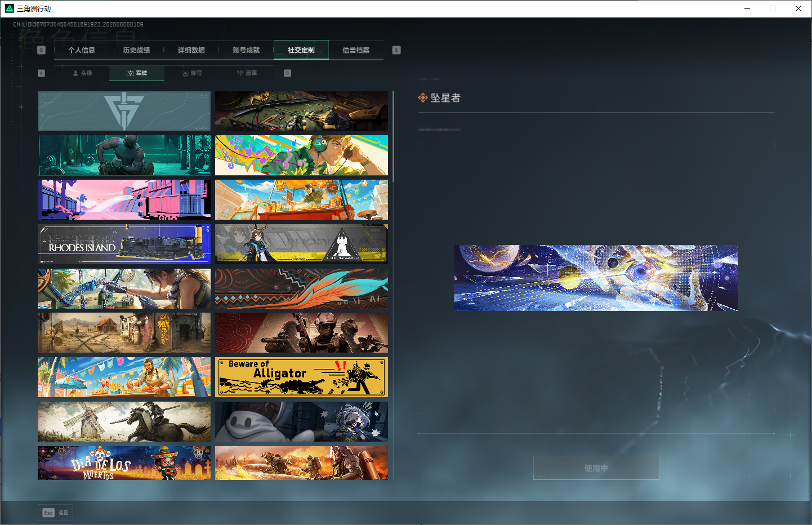Open the 信誉档案 tab
Image resolution: width=812 pixels, height=525 pixels.
tap(356, 50)
